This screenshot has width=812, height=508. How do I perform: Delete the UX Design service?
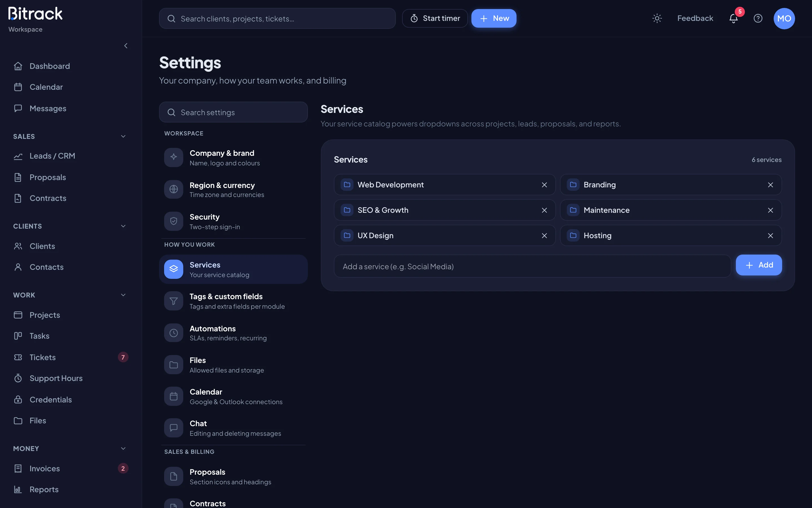click(x=544, y=236)
